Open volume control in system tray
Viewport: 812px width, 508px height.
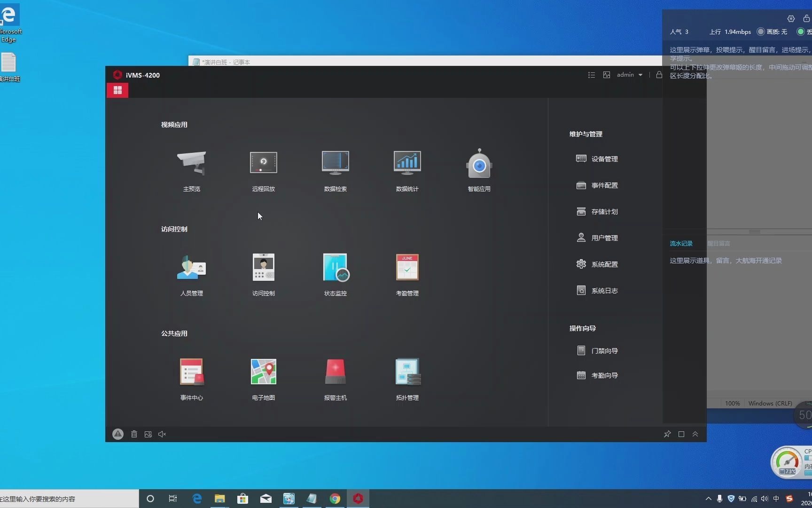(765, 499)
